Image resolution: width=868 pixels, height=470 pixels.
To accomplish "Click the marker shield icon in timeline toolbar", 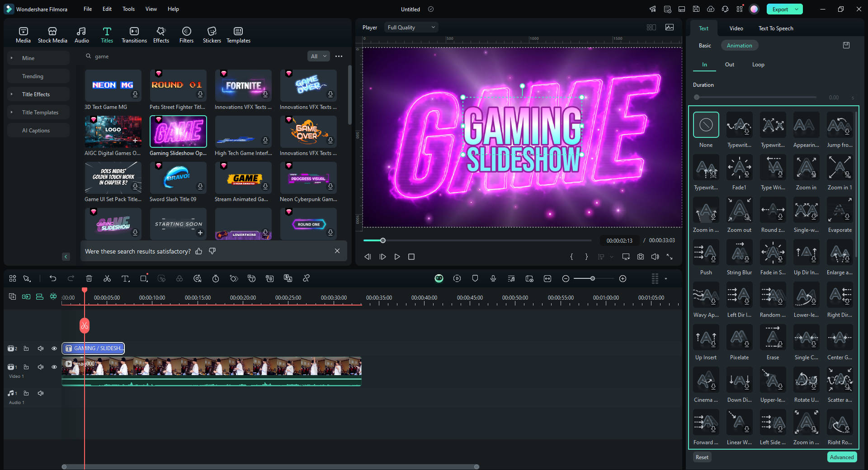I will [x=475, y=278].
